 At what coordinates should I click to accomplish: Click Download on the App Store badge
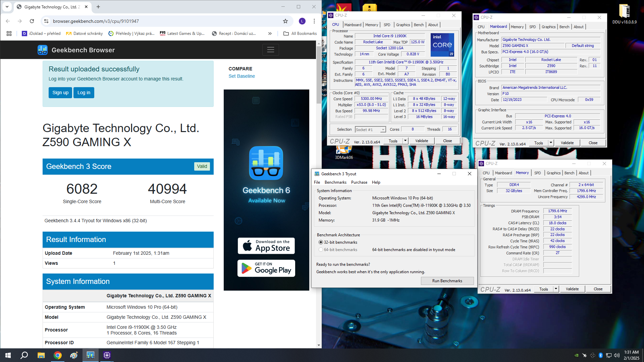tap(266, 246)
